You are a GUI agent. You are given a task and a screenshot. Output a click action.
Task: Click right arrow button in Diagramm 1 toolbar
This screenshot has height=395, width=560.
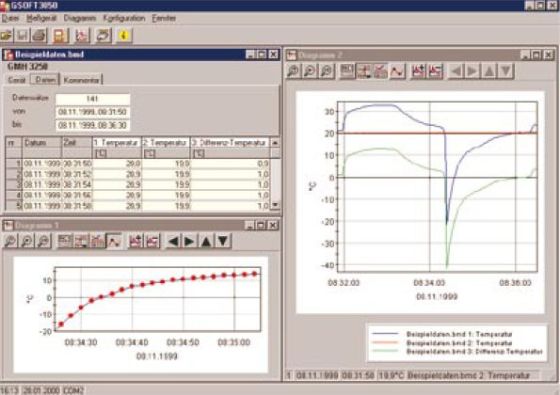(189, 241)
